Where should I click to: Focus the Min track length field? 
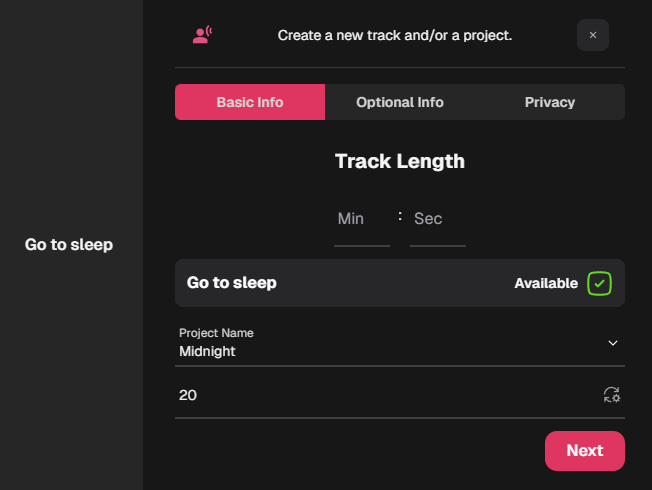pos(362,225)
